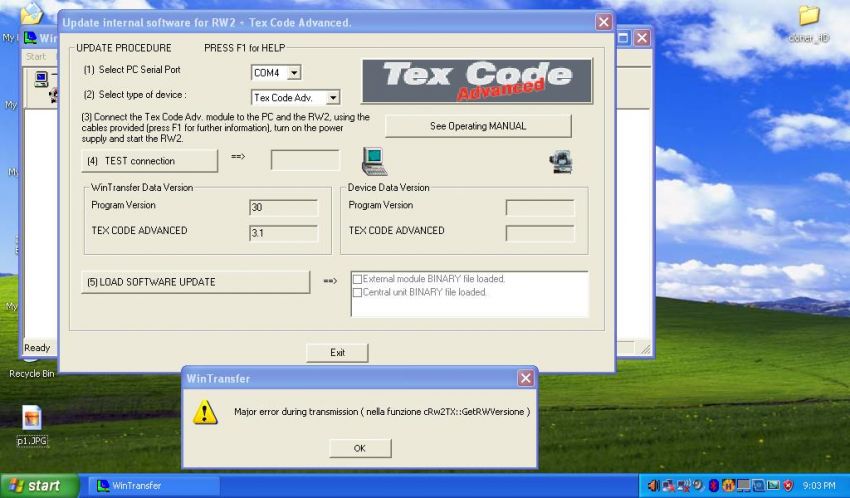This screenshot has height=498, width=850.
Task: Select the yellow folder icon on desktop top right
Action: 808,16
